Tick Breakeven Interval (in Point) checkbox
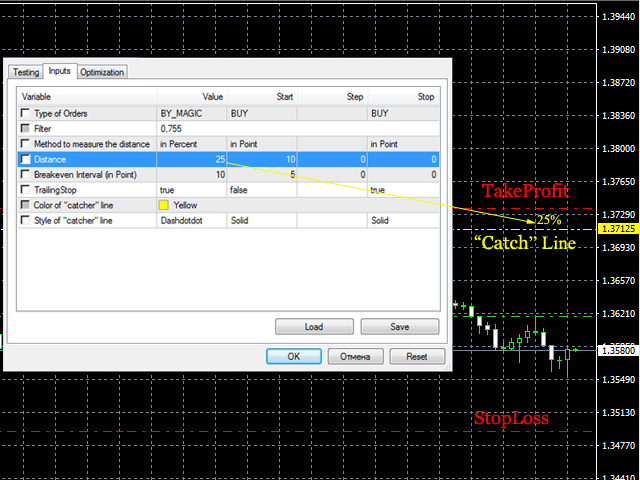Image resolution: width=640 pixels, height=480 pixels. (x=25, y=174)
